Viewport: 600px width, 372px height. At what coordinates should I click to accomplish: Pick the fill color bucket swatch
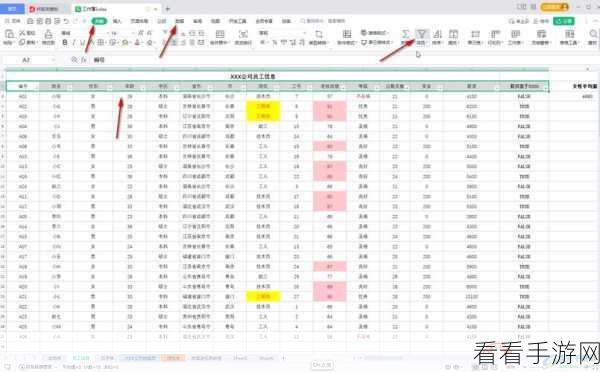[x=125, y=42]
